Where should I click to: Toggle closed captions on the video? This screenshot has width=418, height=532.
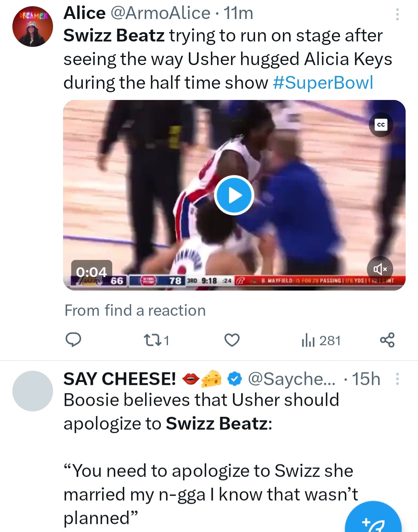[x=381, y=125]
